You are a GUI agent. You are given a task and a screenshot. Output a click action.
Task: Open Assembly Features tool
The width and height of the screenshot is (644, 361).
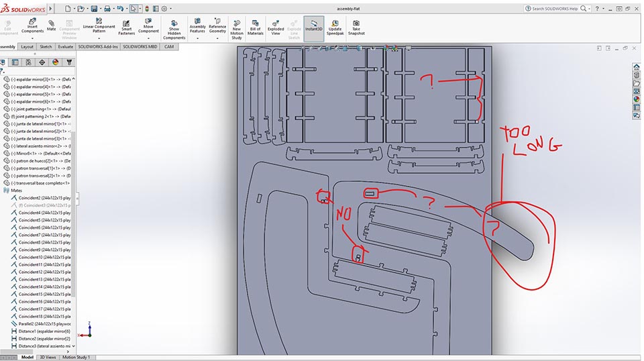tap(197, 25)
